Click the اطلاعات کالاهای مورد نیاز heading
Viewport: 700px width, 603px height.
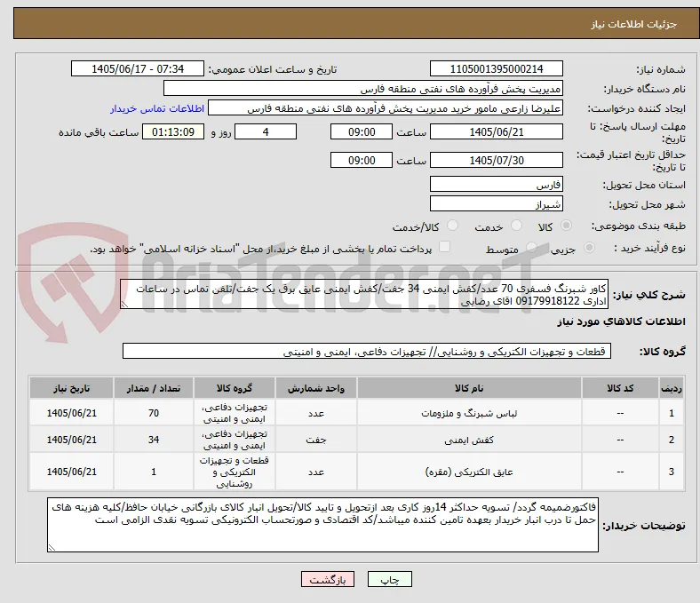pyautogui.click(x=621, y=321)
